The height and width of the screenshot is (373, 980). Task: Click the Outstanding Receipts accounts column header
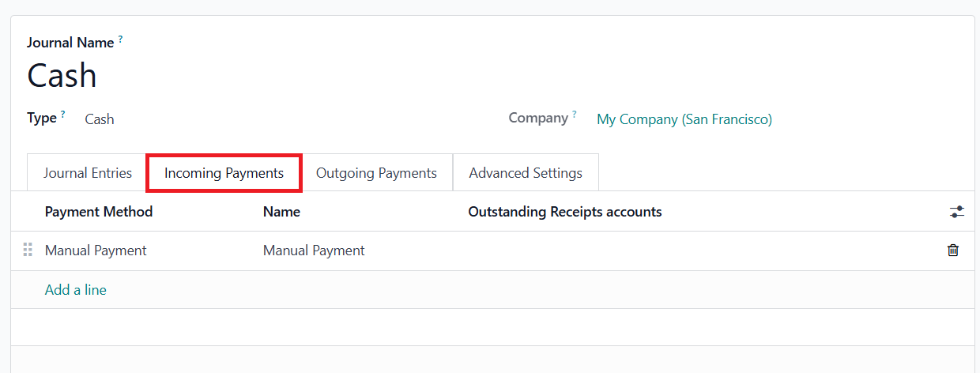point(565,212)
